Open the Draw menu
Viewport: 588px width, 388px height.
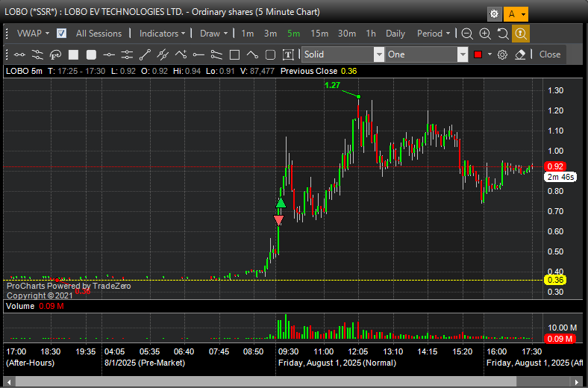pyautogui.click(x=213, y=34)
